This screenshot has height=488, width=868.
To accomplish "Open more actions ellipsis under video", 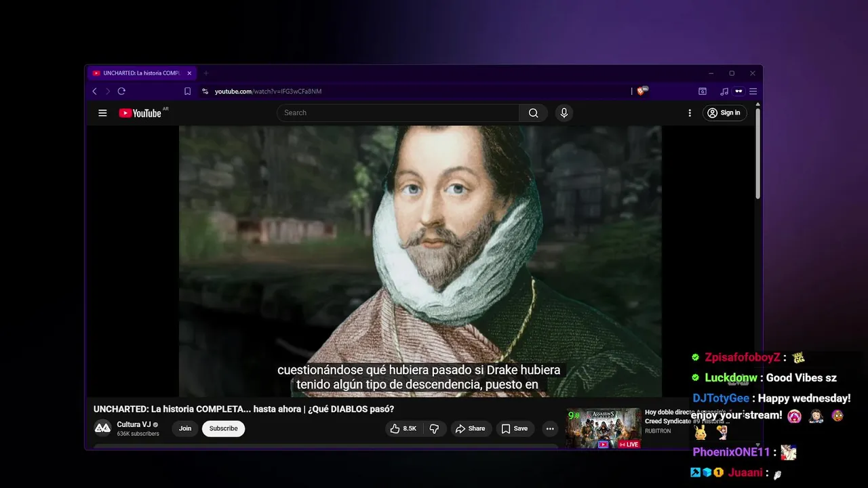I will click(x=550, y=428).
